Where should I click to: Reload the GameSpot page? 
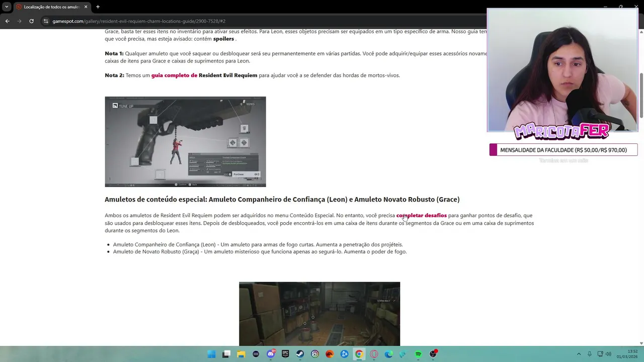click(31, 21)
